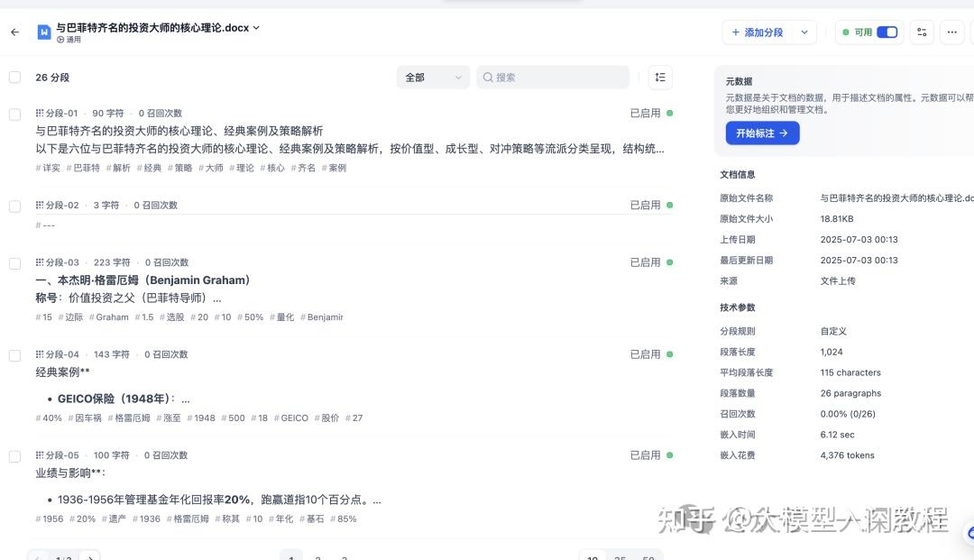Click the drag handle icon of 分段-02
The image size is (974, 560).
click(40, 205)
